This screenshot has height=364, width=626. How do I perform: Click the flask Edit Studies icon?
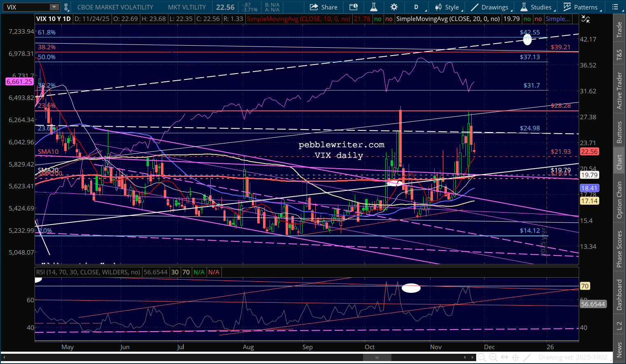[374, 7]
